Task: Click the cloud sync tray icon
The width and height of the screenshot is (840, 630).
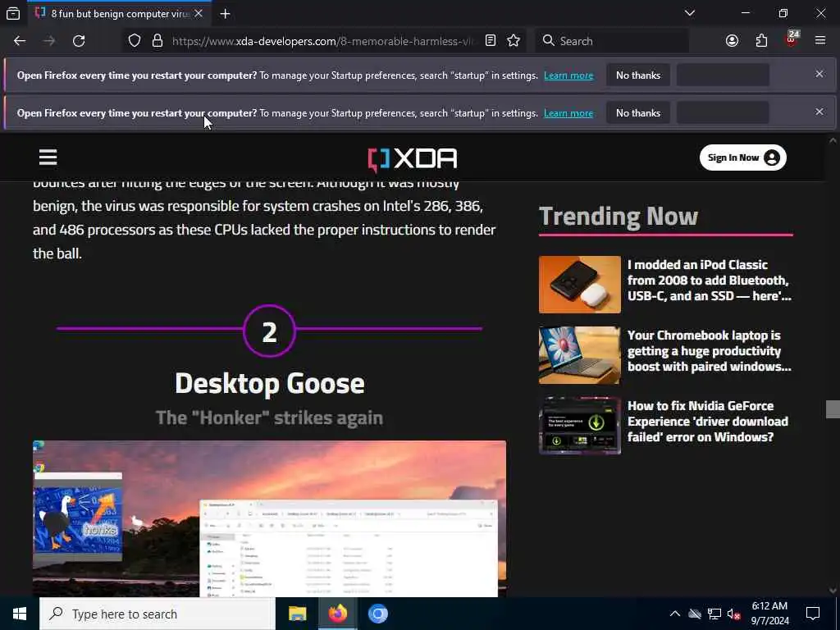Action: [695, 614]
